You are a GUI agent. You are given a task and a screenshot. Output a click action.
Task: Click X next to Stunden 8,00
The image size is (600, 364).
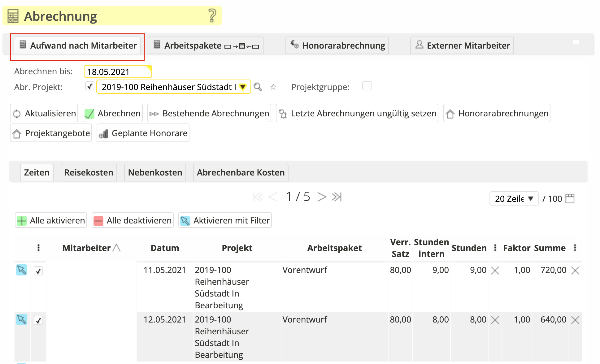click(495, 320)
